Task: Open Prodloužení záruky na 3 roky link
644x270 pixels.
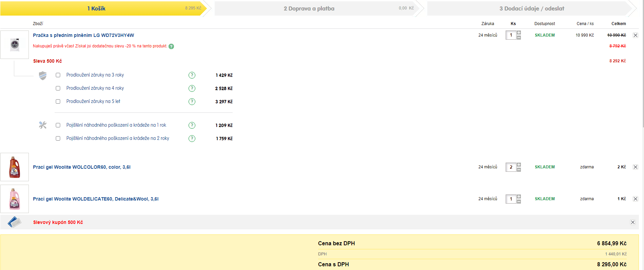Action: click(95, 75)
